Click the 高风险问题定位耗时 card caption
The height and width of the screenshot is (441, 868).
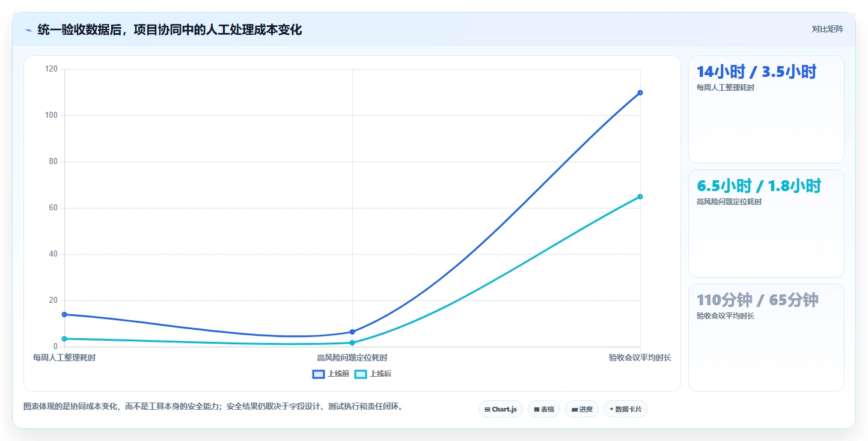(x=729, y=202)
